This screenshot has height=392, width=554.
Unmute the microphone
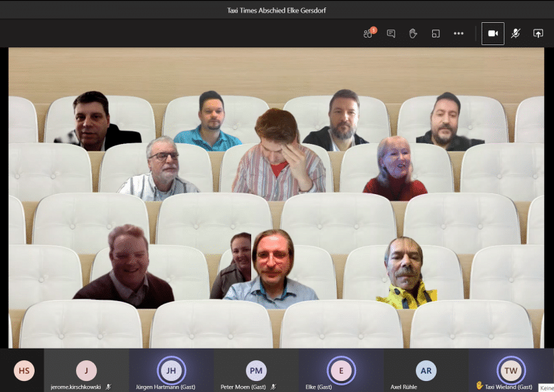coord(516,33)
